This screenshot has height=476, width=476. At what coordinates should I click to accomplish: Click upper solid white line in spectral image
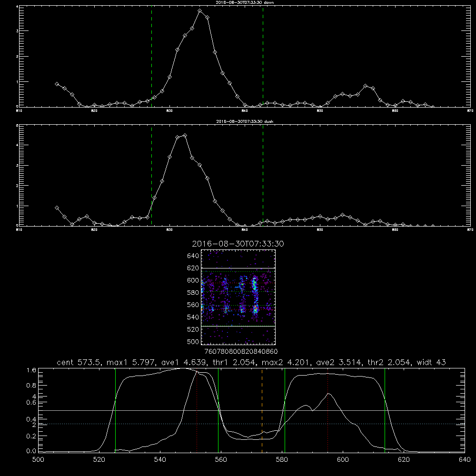point(238,268)
